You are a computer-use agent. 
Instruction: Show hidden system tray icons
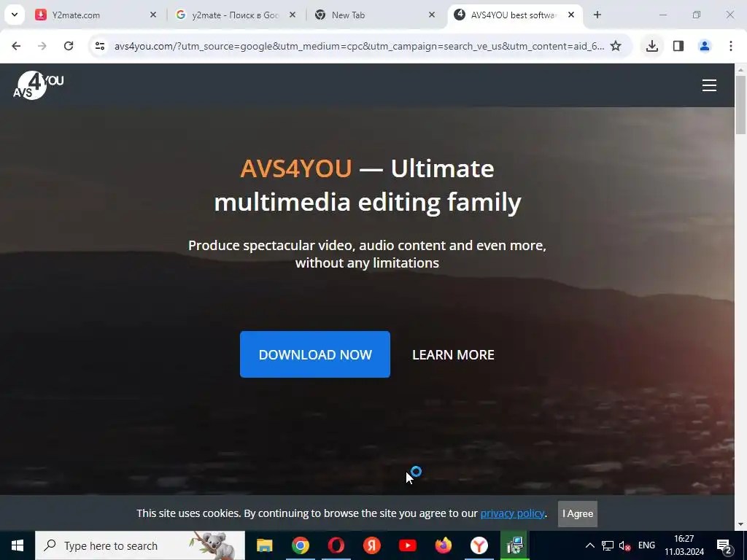point(589,545)
